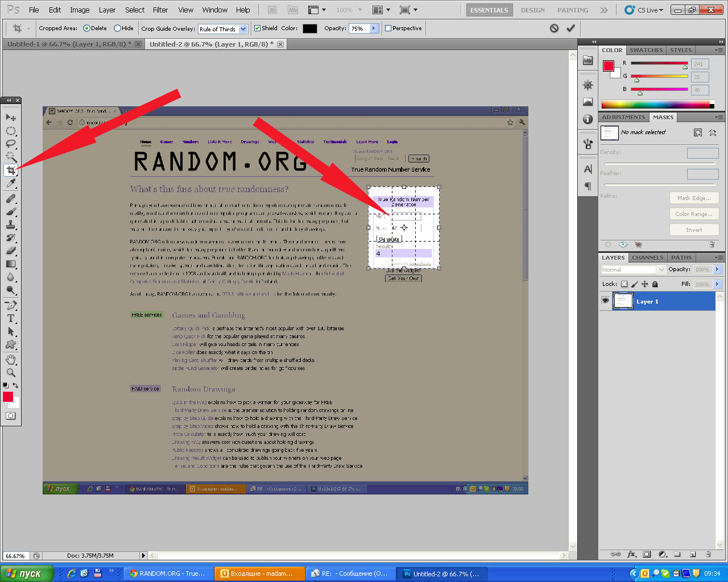Switch to the DESIGN workspace
The height and width of the screenshot is (582, 728).
(x=533, y=10)
